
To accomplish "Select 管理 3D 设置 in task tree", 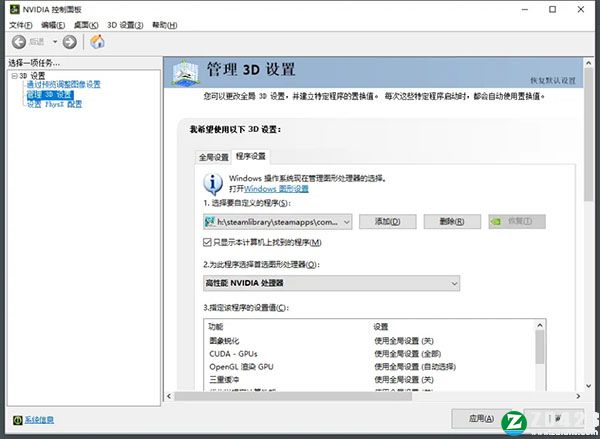I will [50, 95].
